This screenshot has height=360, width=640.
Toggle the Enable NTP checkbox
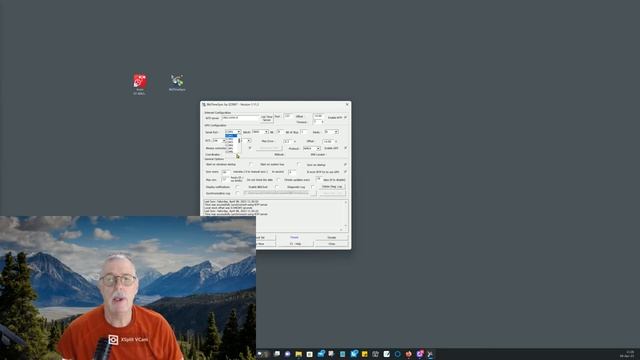coord(345,117)
